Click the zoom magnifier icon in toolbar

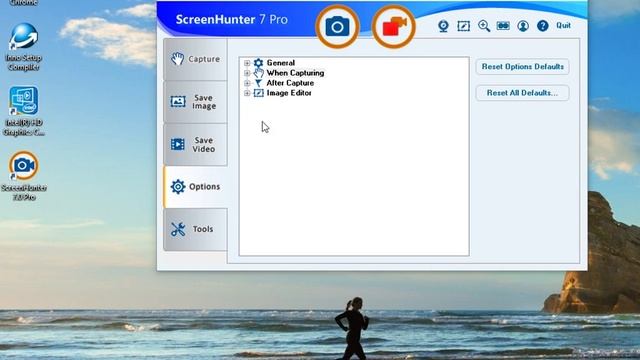tap(484, 26)
